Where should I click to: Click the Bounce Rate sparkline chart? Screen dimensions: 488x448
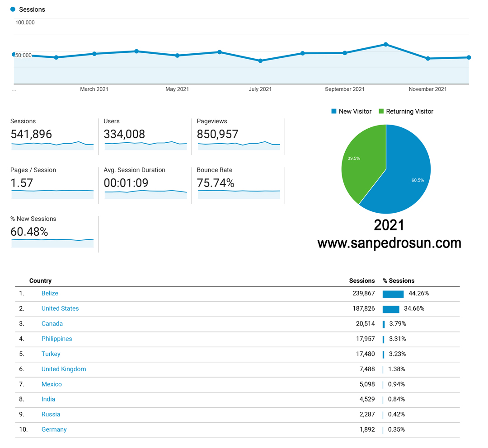click(239, 194)
